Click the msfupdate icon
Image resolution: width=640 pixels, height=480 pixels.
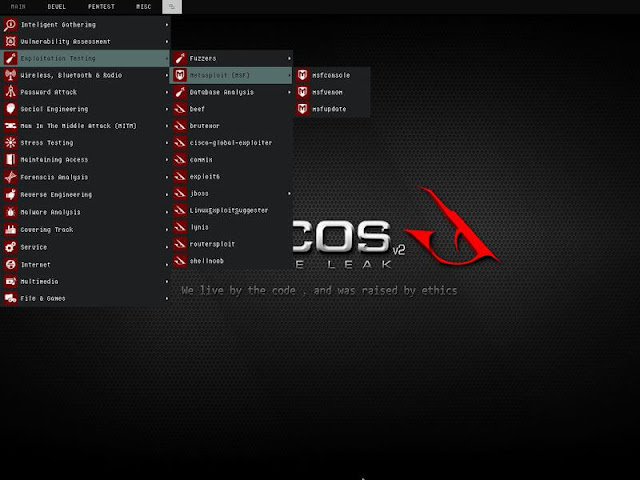302,109
